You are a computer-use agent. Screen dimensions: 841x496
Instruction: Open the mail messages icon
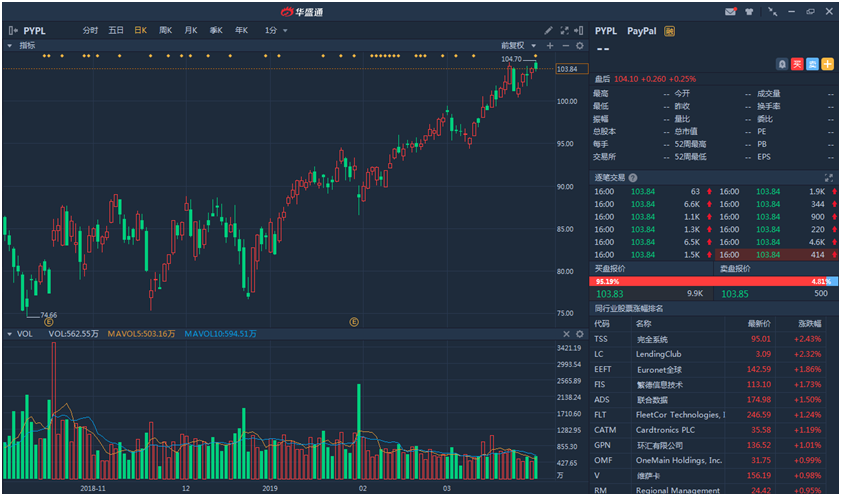tap(731, 12)
